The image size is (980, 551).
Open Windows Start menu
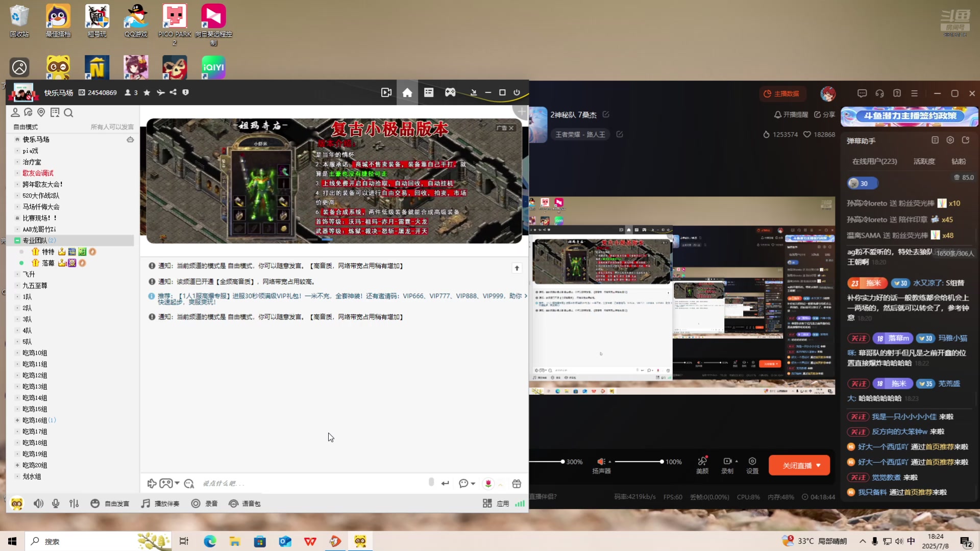(x=12, y=541)
